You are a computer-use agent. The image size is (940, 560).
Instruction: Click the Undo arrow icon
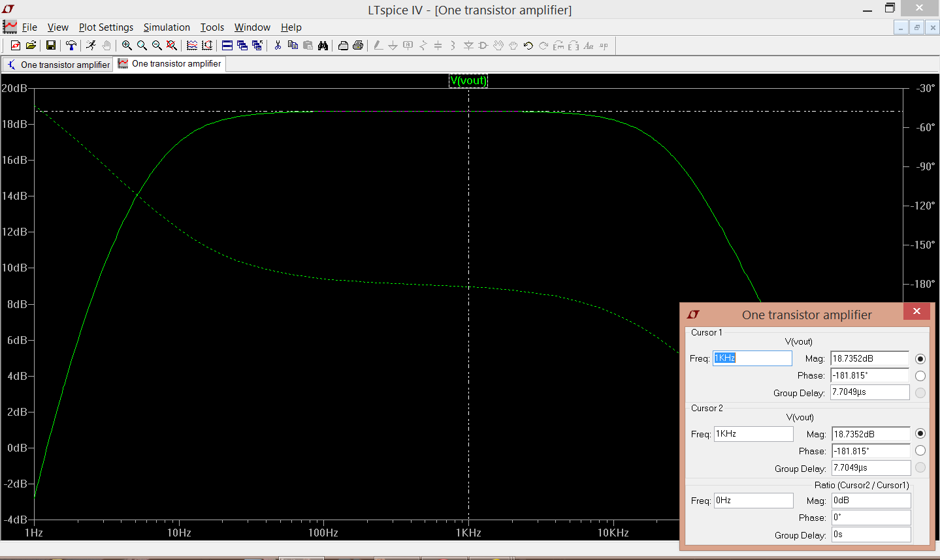click(x=528, y=45)
